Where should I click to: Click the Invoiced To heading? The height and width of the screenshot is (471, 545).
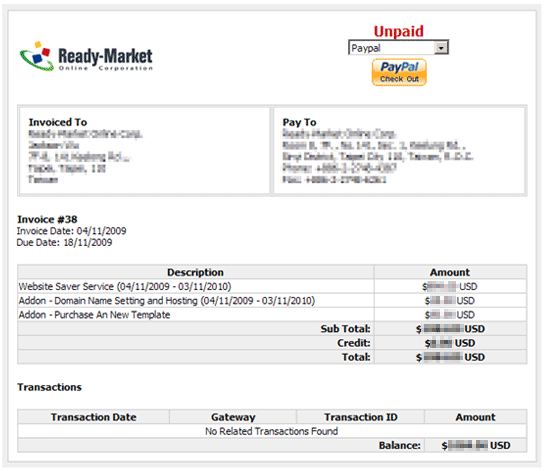tap(58, 122)
